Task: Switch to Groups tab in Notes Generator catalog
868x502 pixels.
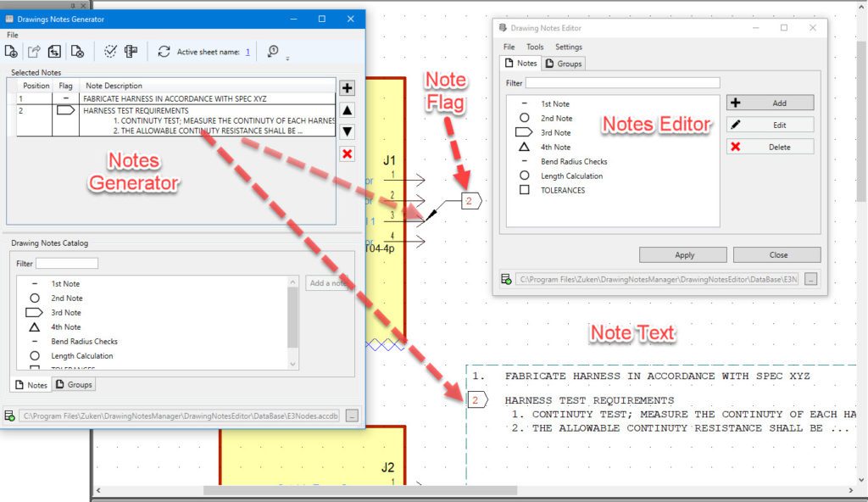Action: 75,385
